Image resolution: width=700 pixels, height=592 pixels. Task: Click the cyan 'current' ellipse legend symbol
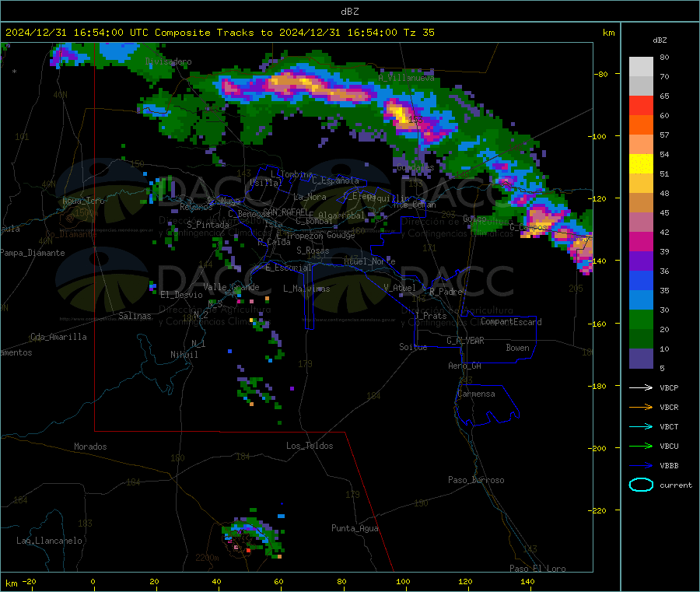[641, 485]
